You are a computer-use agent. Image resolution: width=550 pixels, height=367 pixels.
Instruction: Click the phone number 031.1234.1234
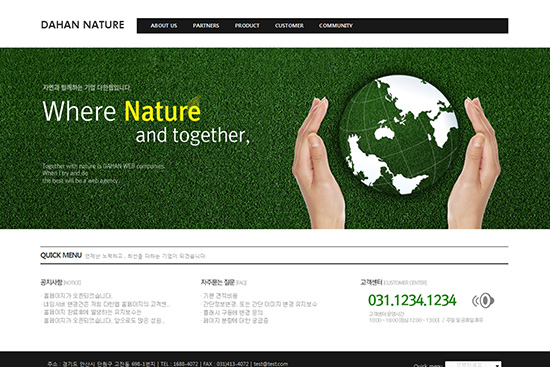[412, 300]
